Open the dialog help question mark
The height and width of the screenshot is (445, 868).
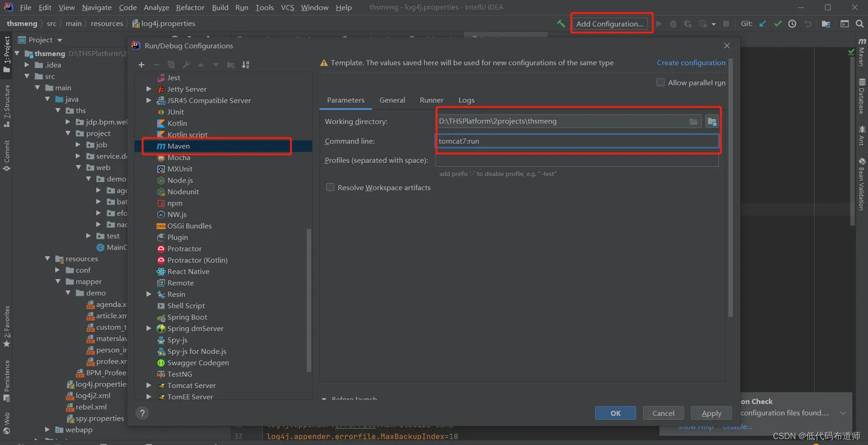pos(142,413)
